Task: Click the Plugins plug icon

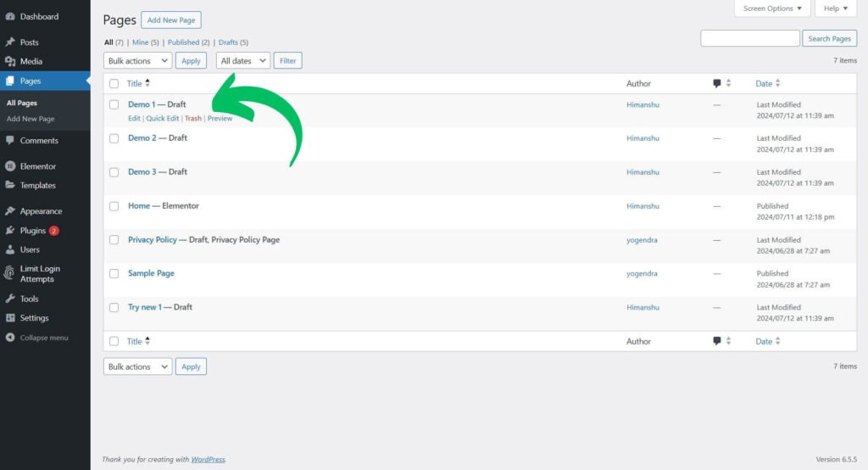Action: click(10, 231)
